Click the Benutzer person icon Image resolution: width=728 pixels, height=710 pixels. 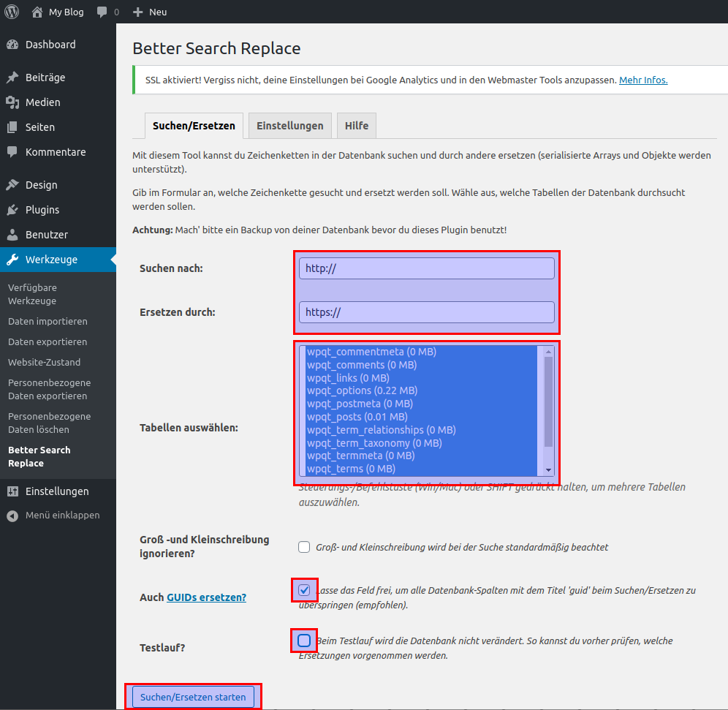point(12,235)
